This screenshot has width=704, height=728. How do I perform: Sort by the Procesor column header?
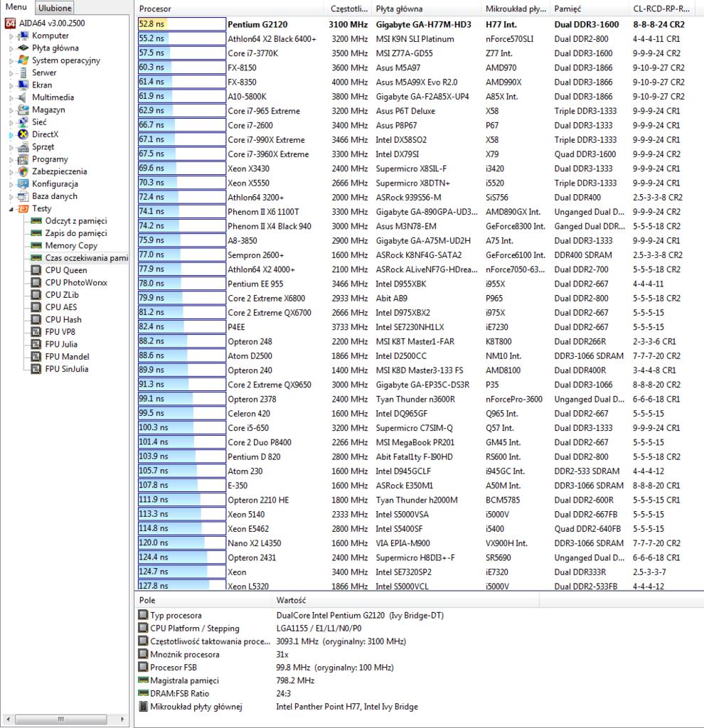click(229, 9)
